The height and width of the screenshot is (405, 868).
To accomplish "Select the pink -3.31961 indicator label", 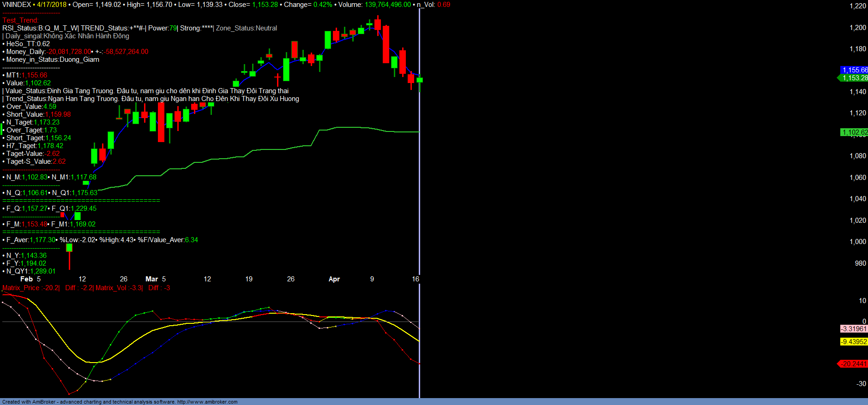I will click(854, 329).
